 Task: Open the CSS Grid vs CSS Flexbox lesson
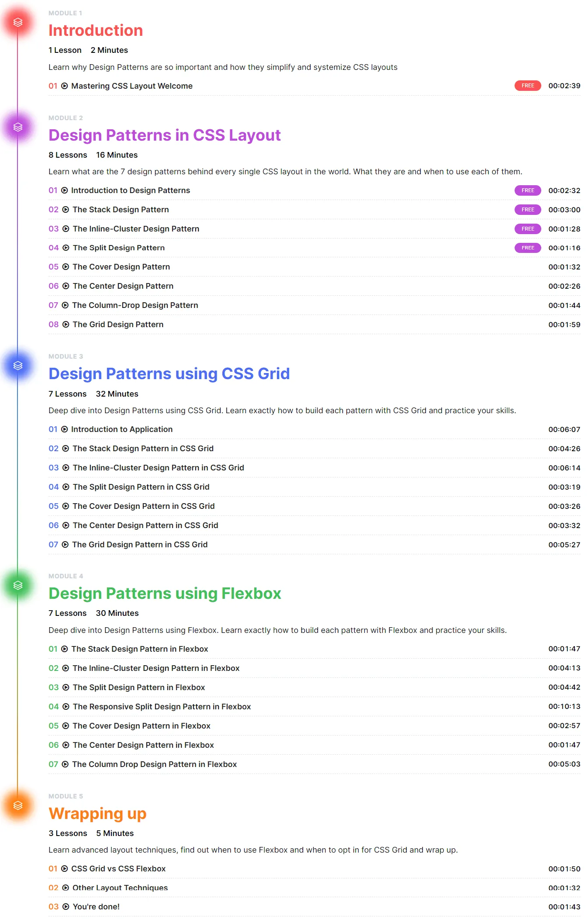pos(118,869)
